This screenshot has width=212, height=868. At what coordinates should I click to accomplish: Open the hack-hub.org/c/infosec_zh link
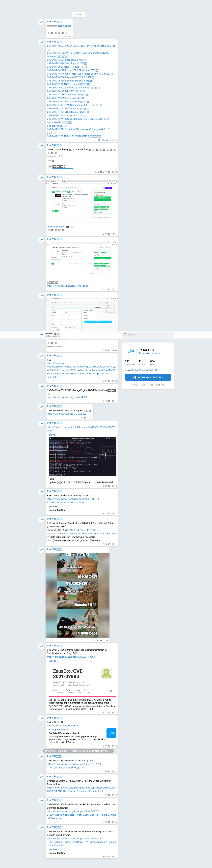68,286
